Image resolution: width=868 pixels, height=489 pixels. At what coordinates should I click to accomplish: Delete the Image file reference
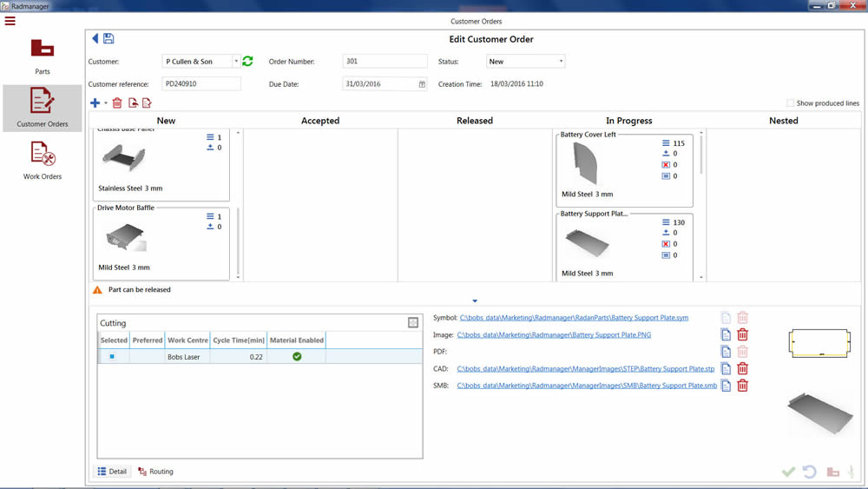[742, 334]
